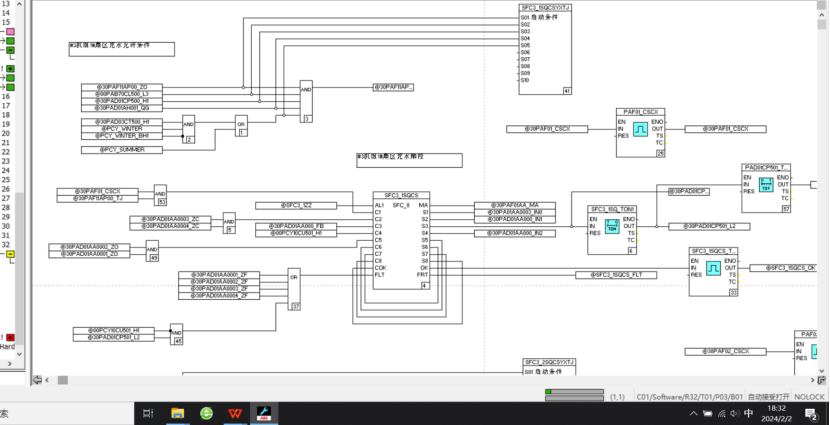This screenshot has height=425, width=830.
Task: Select the @SFC3_1SQCS_FLT output variable
Action: coord(616,275)
